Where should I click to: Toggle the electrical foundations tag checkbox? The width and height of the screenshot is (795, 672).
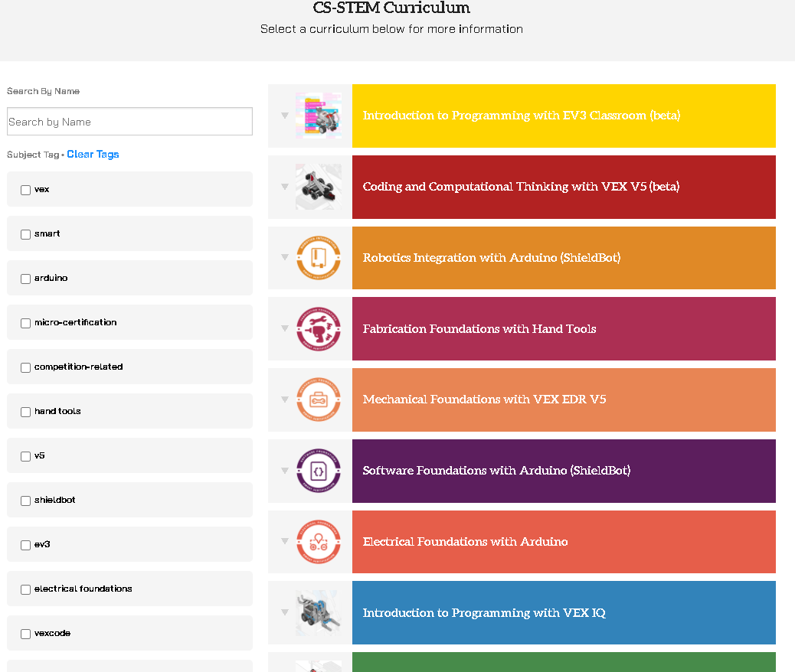click(x=25, y=589)
